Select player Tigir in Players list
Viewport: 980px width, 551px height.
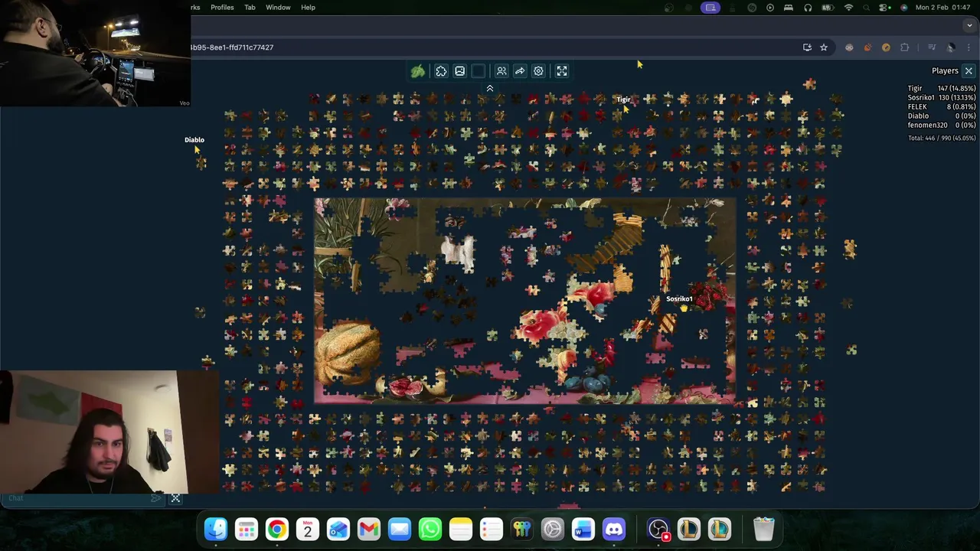point(942,89)
